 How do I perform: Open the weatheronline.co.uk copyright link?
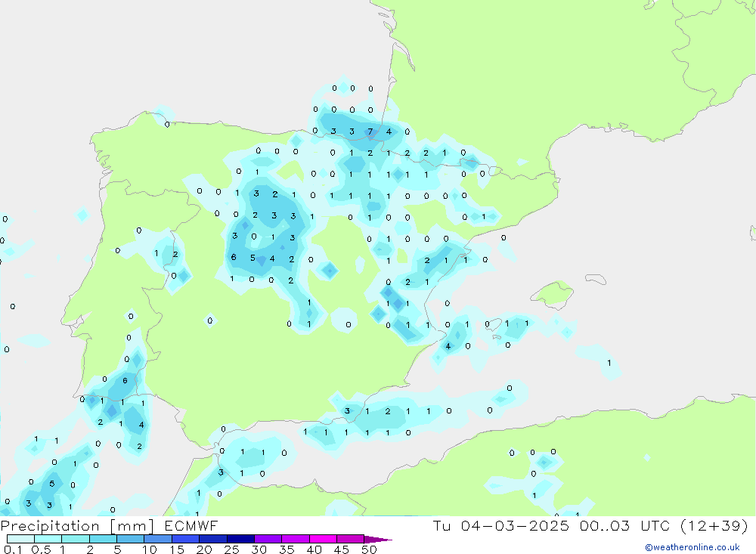692,547
